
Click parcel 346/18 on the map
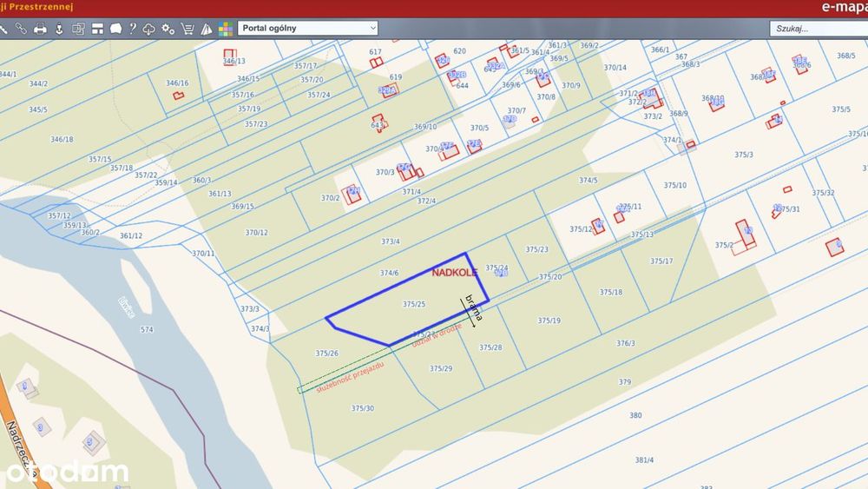(62, 140)
